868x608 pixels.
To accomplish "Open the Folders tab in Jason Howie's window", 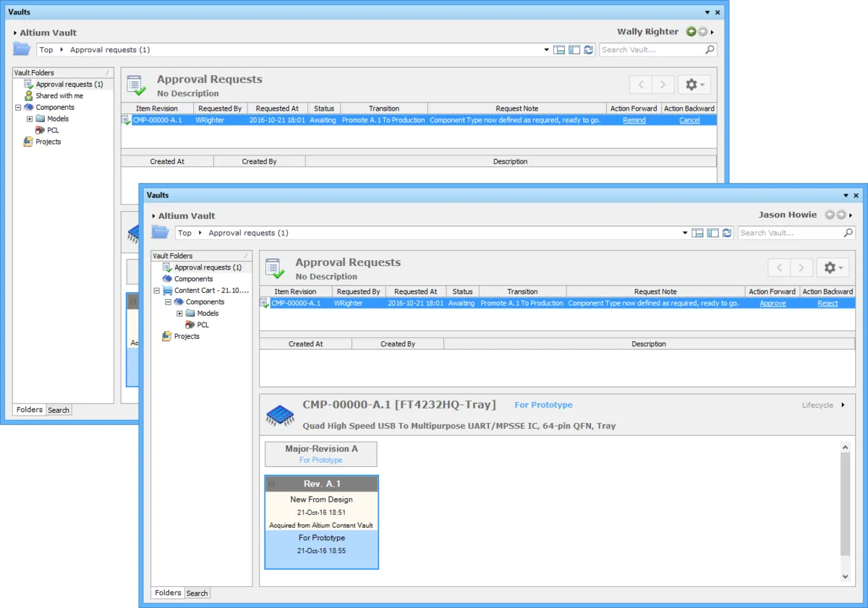I will tap(168, 593).
